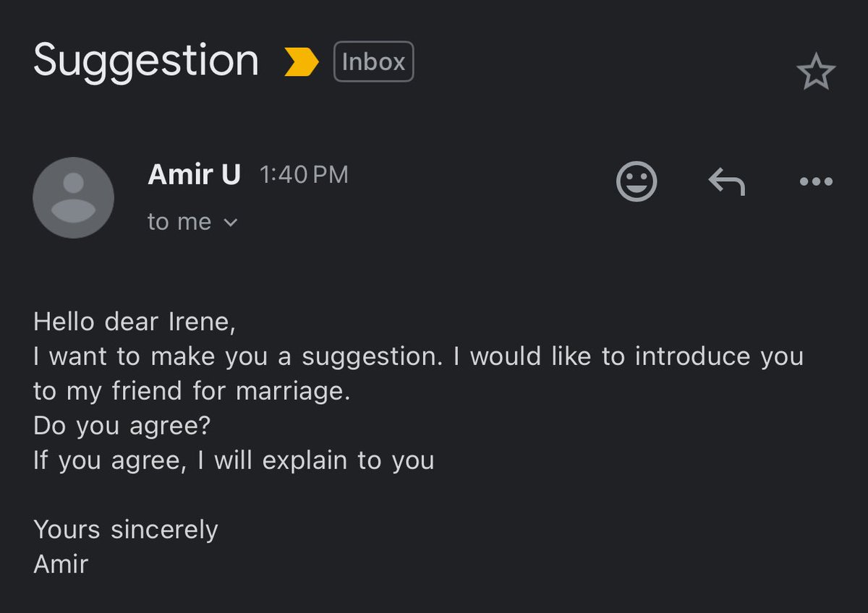Star the Suggestion email
The image size is (868, 613).
[816, 72]
